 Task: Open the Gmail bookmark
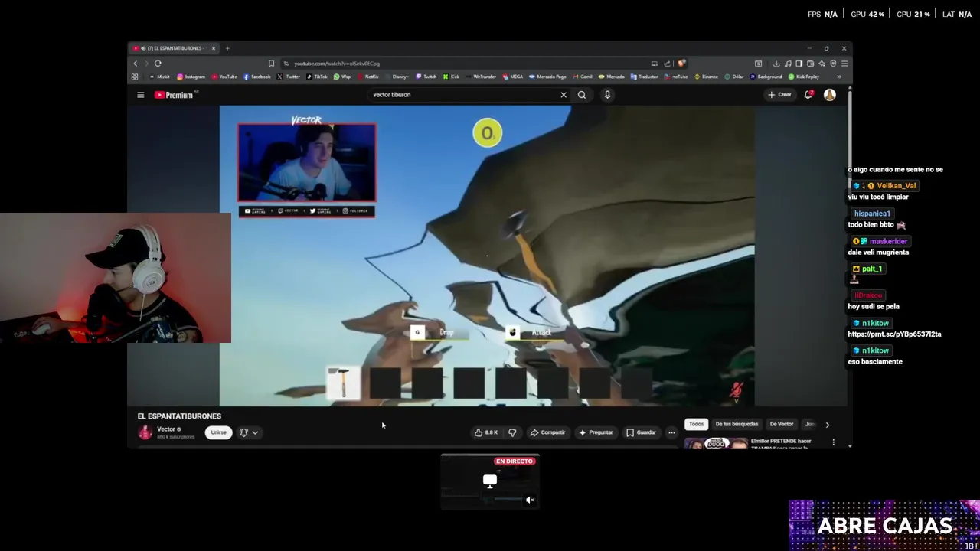pos(583,77)
